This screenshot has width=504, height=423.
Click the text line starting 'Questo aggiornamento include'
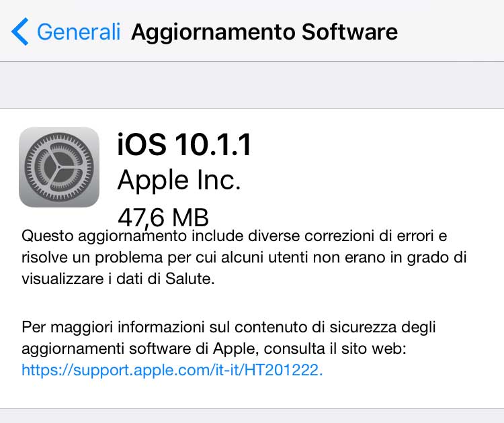tap(235, 236)
